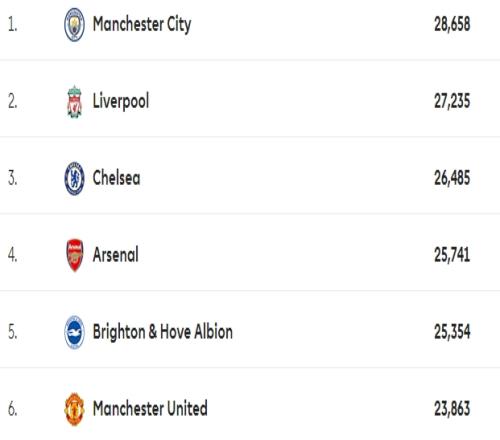Select the 23,863 stat value
This screenshot has height=440, width=500.
(452, 409)
